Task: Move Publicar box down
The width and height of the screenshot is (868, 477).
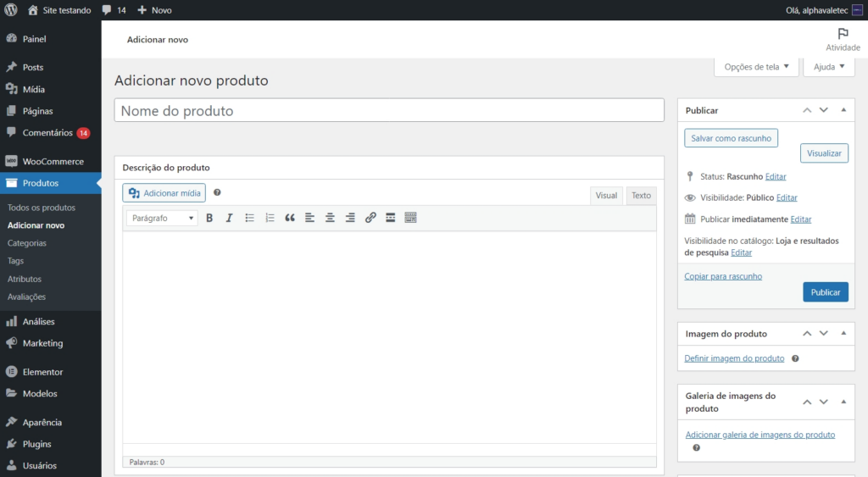Action: click(824, 110)
